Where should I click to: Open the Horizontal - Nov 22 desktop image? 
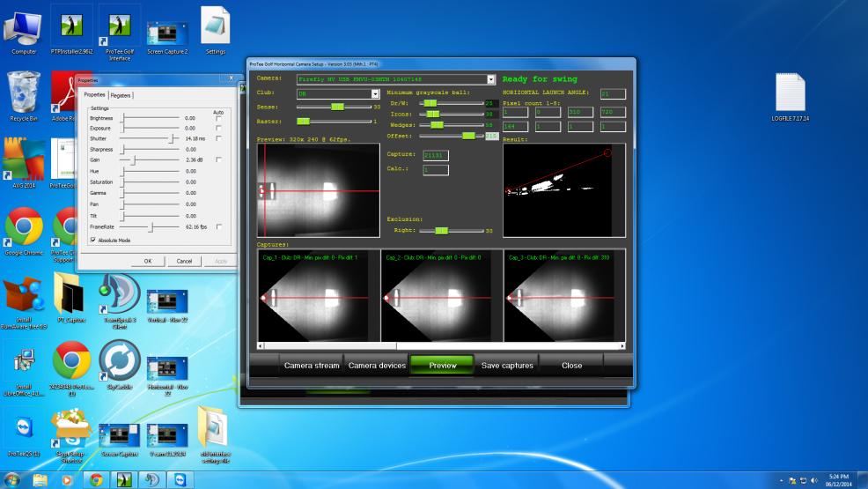click(x=167, y=376)
